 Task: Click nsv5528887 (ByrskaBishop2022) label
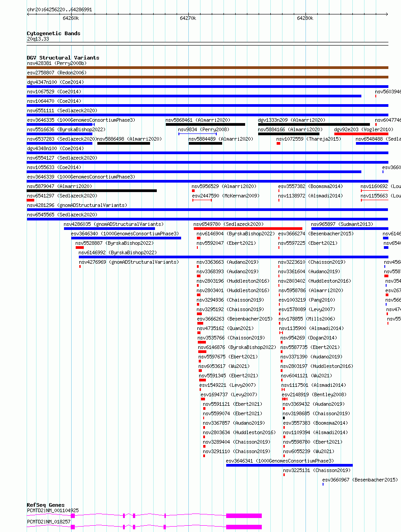pos(114,243)
